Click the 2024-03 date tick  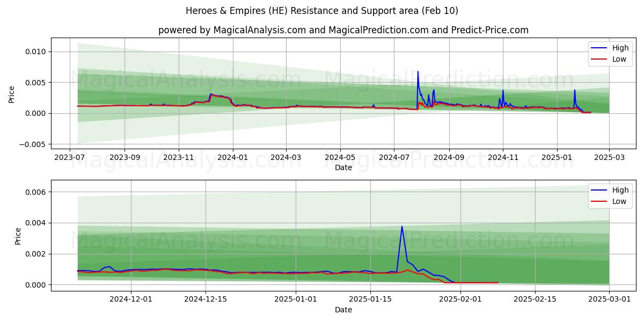pyautogui.click(x=286, y=157)
